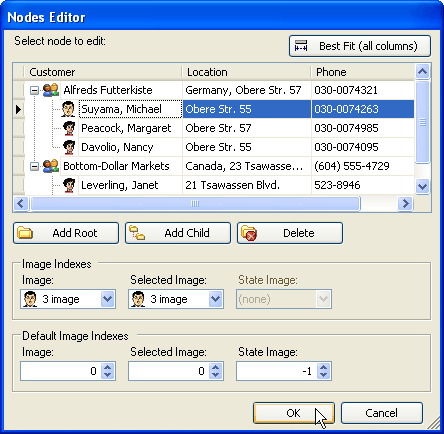This screenshot has width=444, height=434.
Task: Click the Peacock, Margaret person icon
Action: pyautogui.click(x=69, y=128)
